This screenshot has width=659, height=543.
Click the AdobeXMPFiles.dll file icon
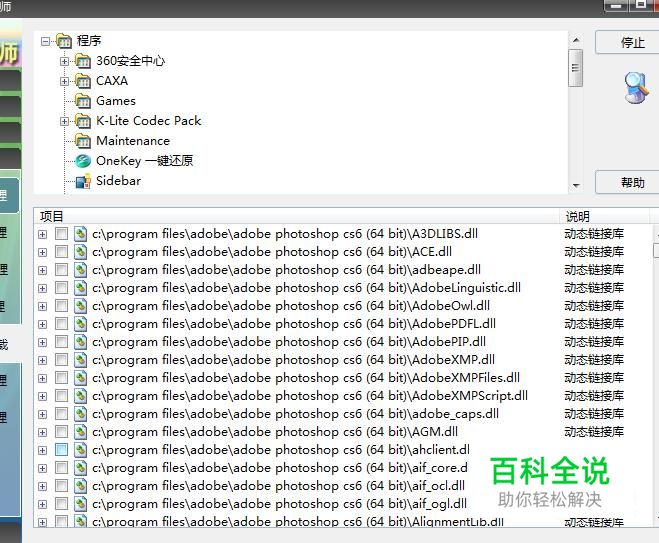tap(80, 378)
